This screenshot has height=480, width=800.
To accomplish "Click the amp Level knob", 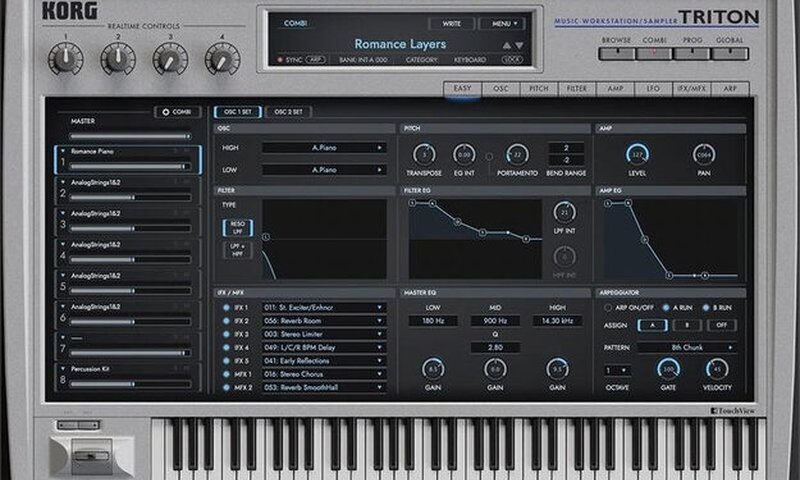I will pyautogui.click(x=637, y=154).
